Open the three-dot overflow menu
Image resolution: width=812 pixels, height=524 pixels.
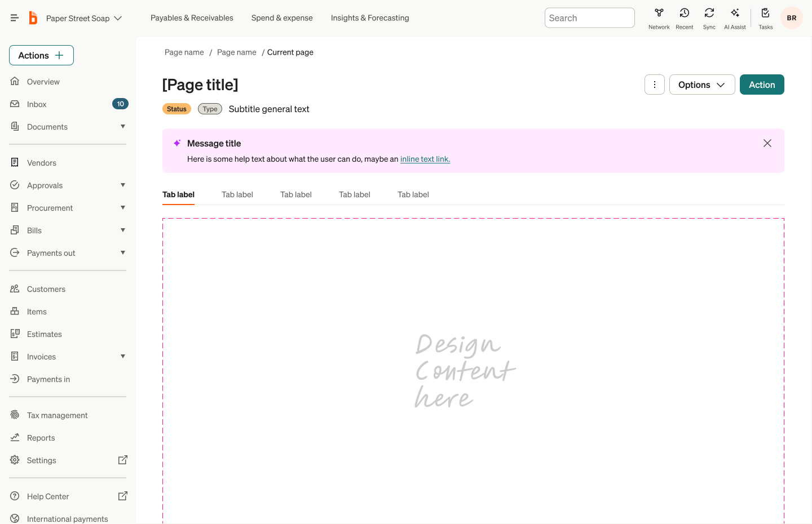[x=654, y=85]
